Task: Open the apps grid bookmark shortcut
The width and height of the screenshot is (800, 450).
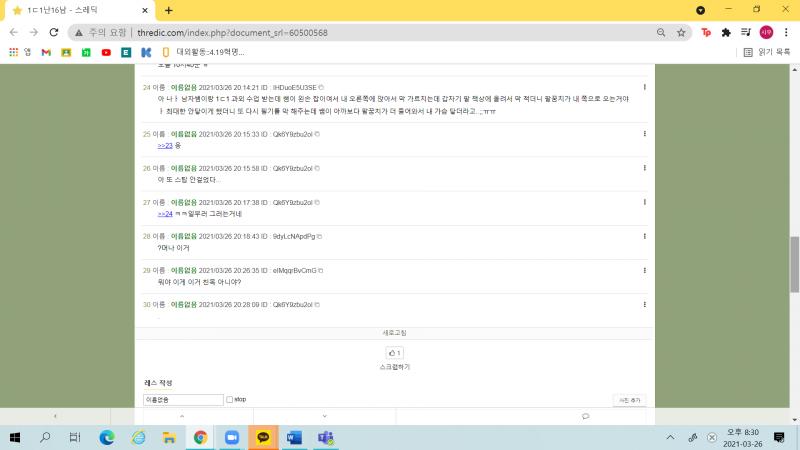Action: coord(14,52)
